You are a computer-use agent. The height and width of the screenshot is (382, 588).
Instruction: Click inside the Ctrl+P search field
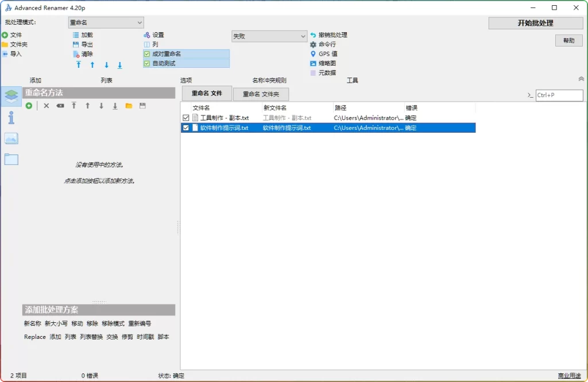tap(559, 95)
